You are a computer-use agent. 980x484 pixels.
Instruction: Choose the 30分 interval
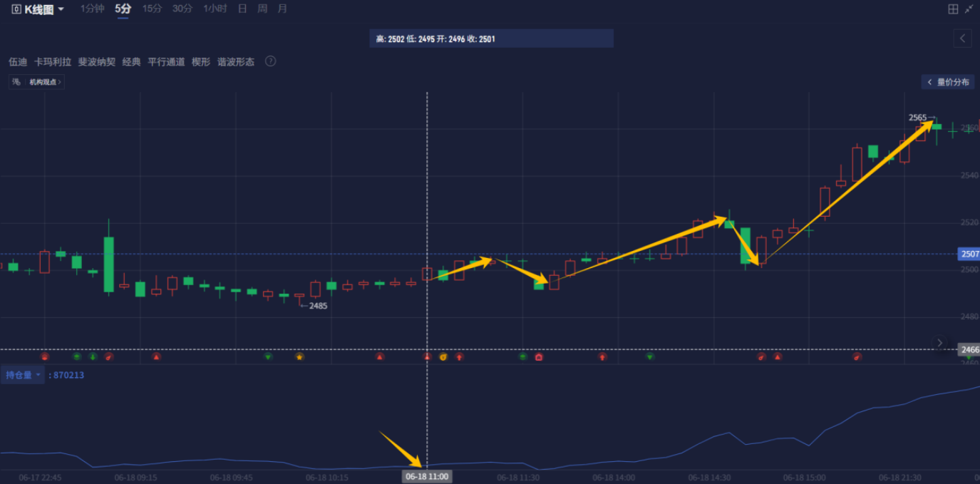click(182, 9)
